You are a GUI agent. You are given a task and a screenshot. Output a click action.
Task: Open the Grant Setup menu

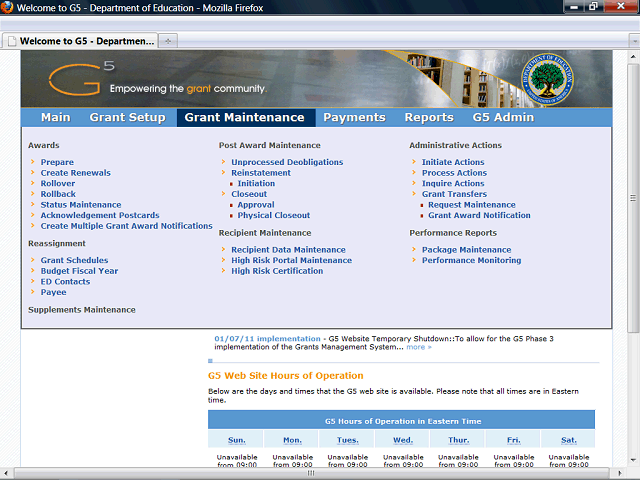coord(127,117)
